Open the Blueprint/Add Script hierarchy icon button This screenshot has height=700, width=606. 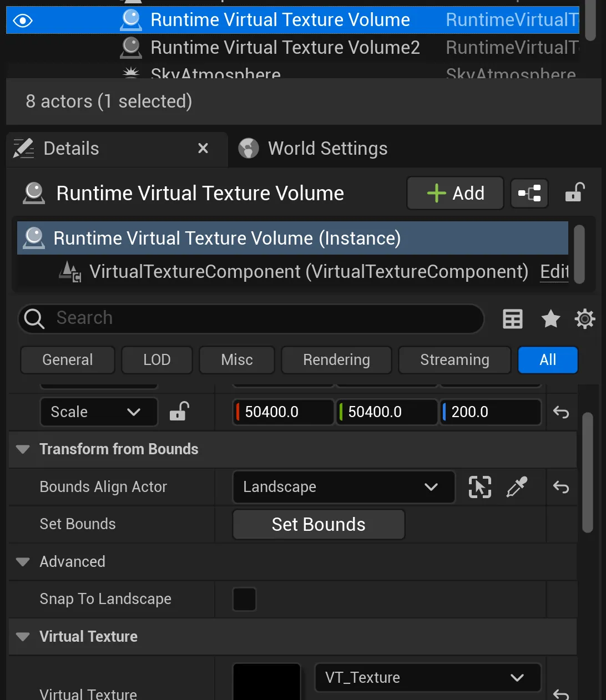click(x=529, y=193)
